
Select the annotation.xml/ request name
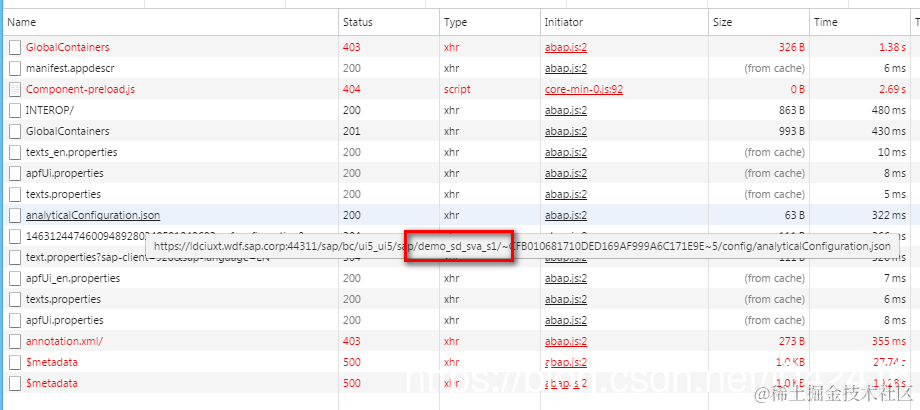click(x=65, y=341)
